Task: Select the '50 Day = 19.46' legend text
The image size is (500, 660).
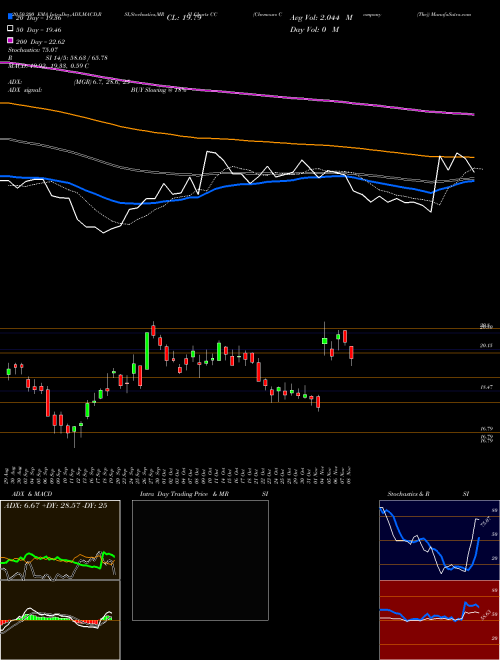Action: click(x=38, y=30)
